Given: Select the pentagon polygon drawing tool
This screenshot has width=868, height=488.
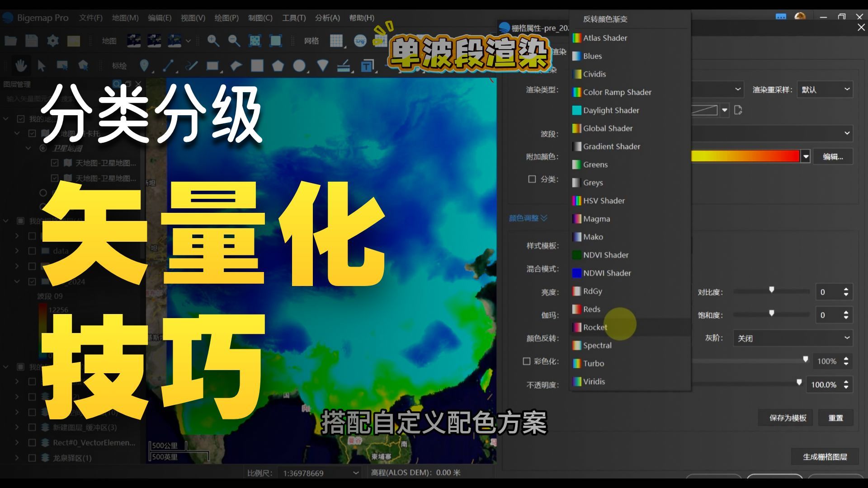Looking at the screenshot, I should 278,66.
